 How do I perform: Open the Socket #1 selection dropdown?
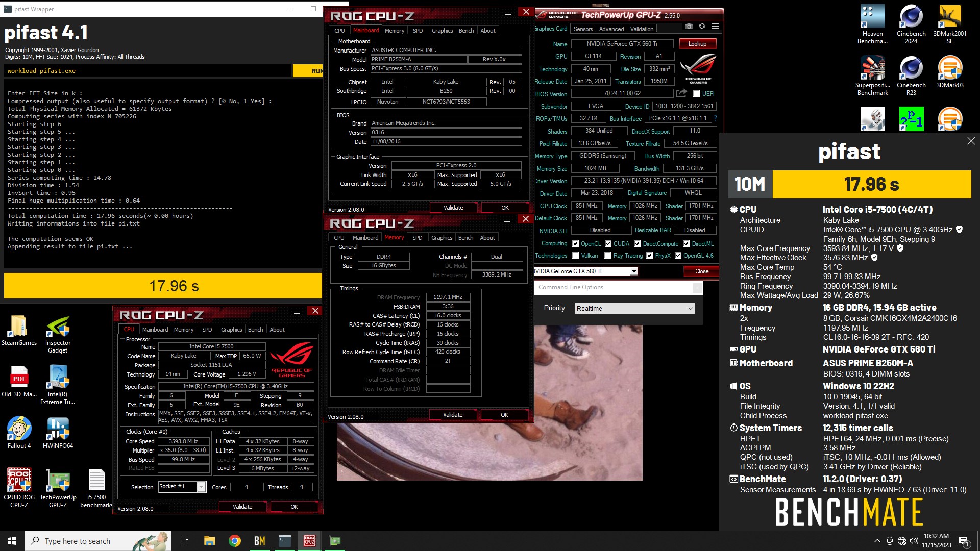tap(182, 487)
